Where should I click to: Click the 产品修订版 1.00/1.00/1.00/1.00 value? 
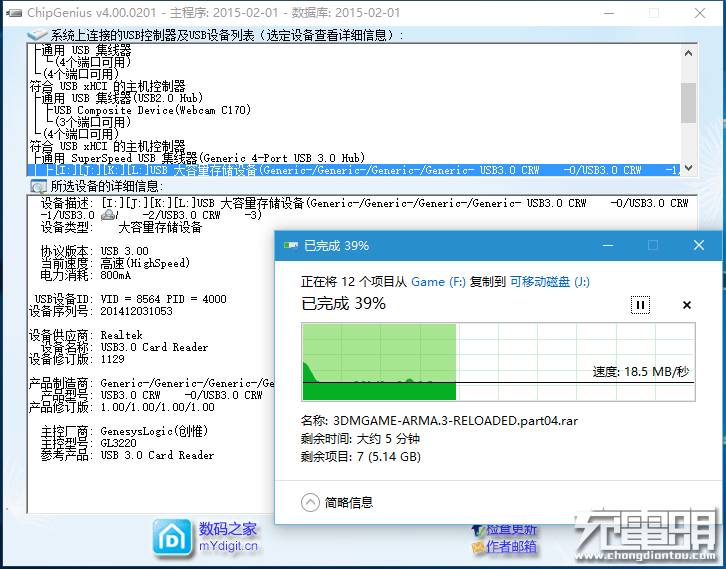pyautogui.click(x=157, y=407)
